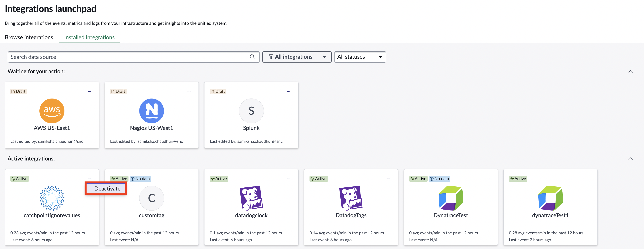Viewport: 644px width, 249px height.
Task: Open the catchpointignorevalues integration title
Action: 52,215
